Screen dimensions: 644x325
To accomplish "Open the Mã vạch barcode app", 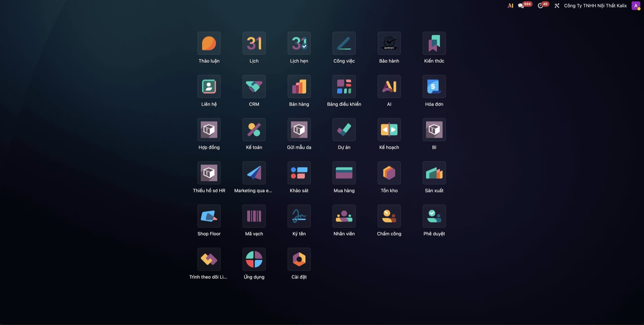I will [x=254, y=216].
